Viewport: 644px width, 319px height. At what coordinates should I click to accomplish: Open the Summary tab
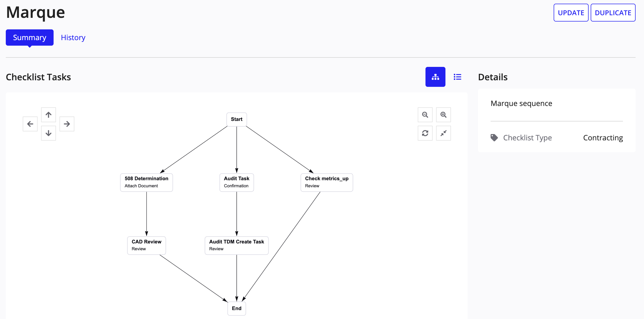click(x=30, y=38)
